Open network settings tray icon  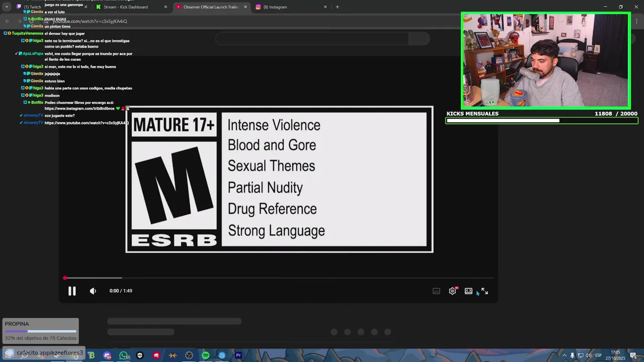(x=580, y=355)
